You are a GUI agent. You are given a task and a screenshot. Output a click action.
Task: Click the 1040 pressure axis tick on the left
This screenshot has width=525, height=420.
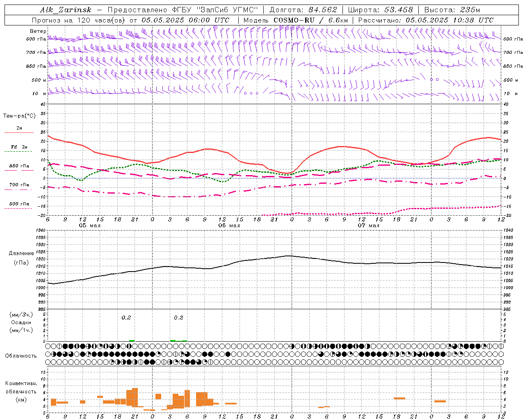(40, 231)
